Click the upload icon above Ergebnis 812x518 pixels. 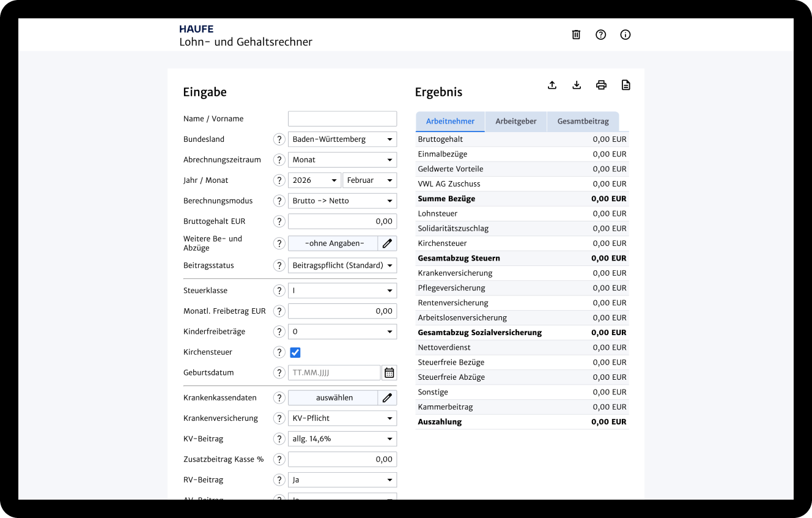pyautogui.click(x=552, y=85)
